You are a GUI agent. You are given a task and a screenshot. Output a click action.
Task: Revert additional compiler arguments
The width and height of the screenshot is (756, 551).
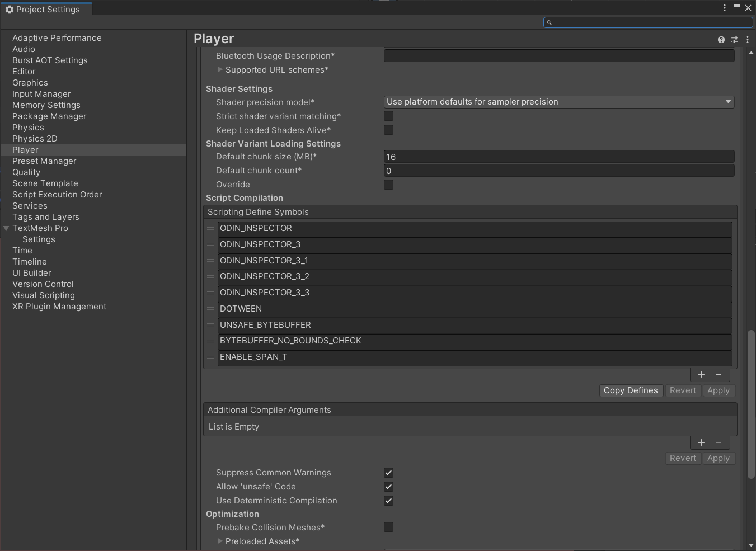(x=683, y=458)
